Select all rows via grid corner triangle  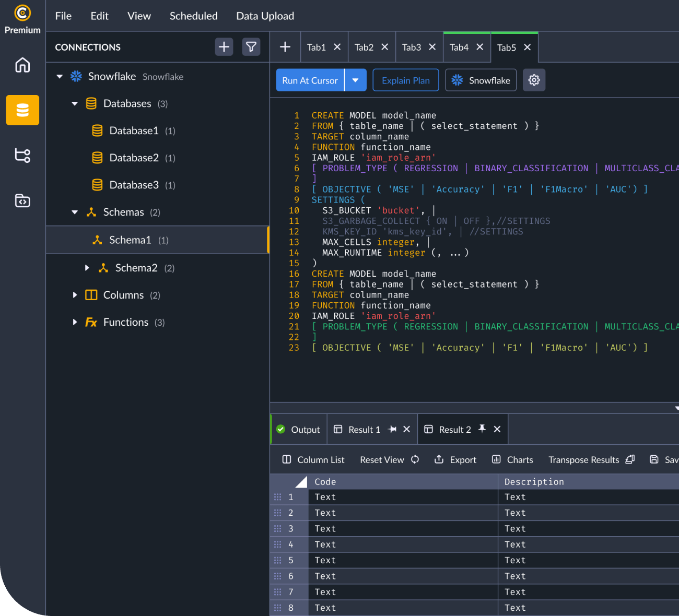tap(301, 482)
